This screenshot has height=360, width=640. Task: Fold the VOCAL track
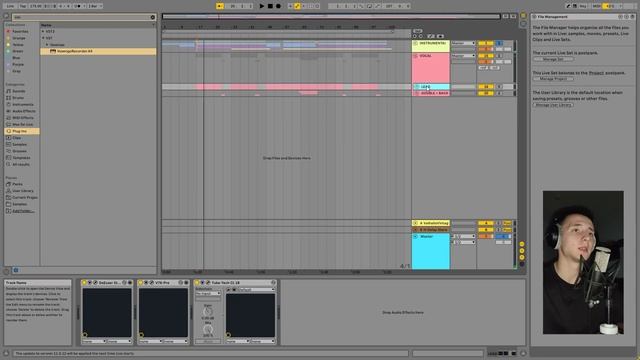click(416, 56)
